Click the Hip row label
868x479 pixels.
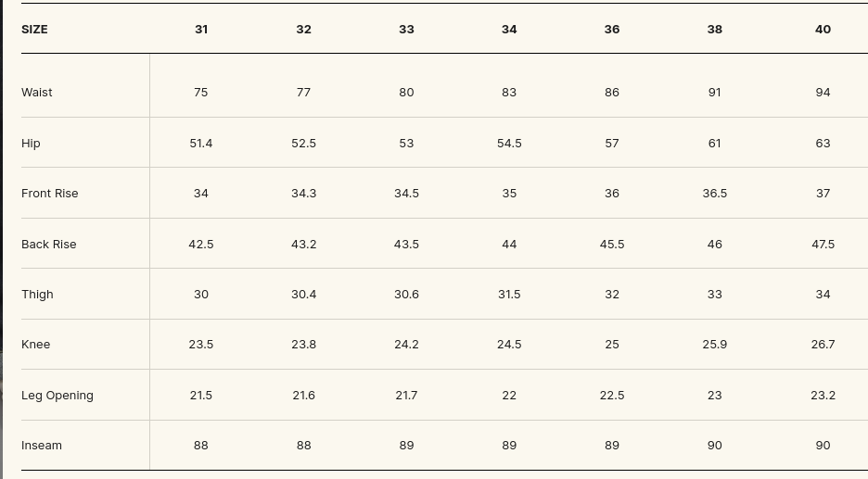31,144
